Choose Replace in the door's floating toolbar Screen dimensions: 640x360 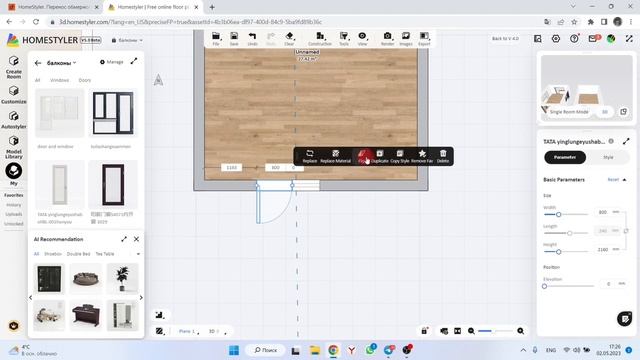(x=309, y=156)
